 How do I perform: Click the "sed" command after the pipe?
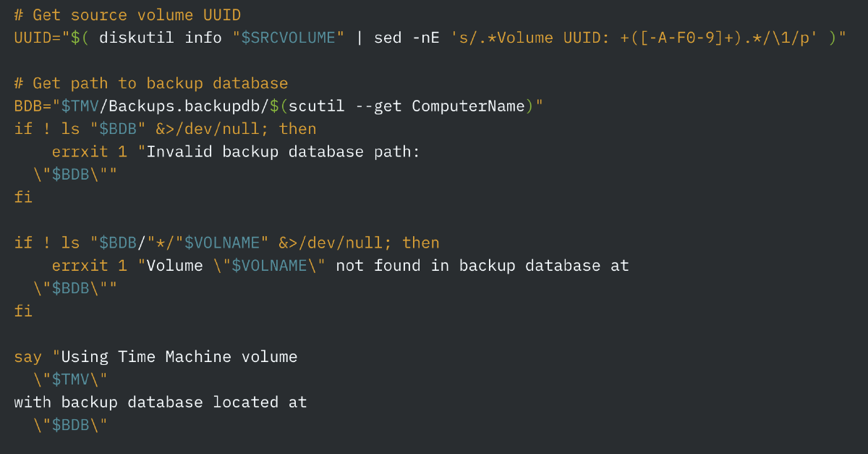(388, 38)
